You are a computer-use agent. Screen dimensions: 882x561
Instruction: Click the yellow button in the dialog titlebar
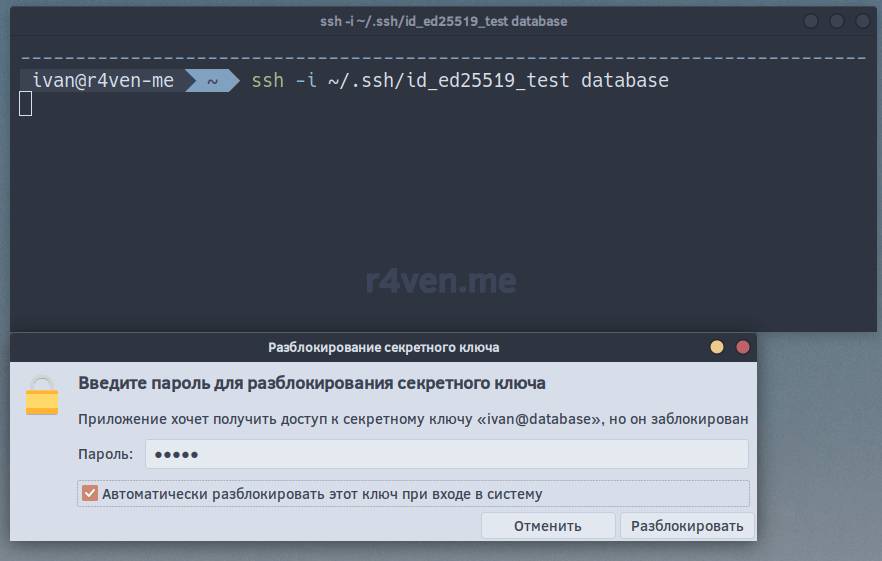coord(717,348)
